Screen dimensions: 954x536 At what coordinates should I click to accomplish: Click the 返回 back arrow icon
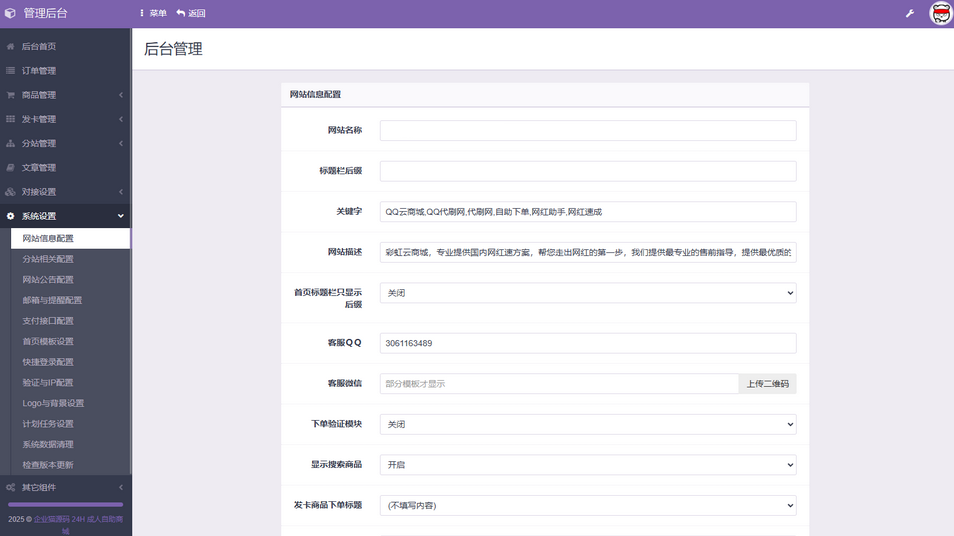pos(181,13)
